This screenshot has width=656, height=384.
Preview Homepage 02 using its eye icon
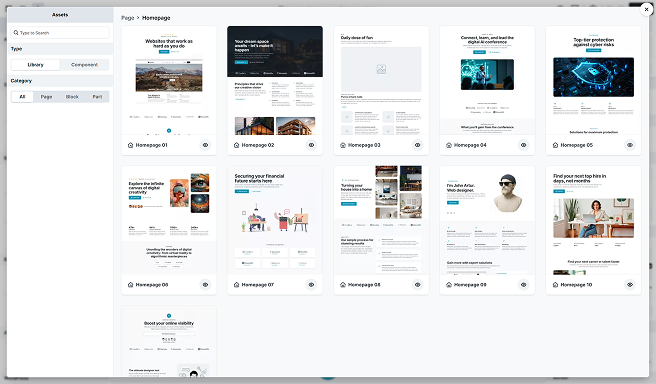click(311, 145)
